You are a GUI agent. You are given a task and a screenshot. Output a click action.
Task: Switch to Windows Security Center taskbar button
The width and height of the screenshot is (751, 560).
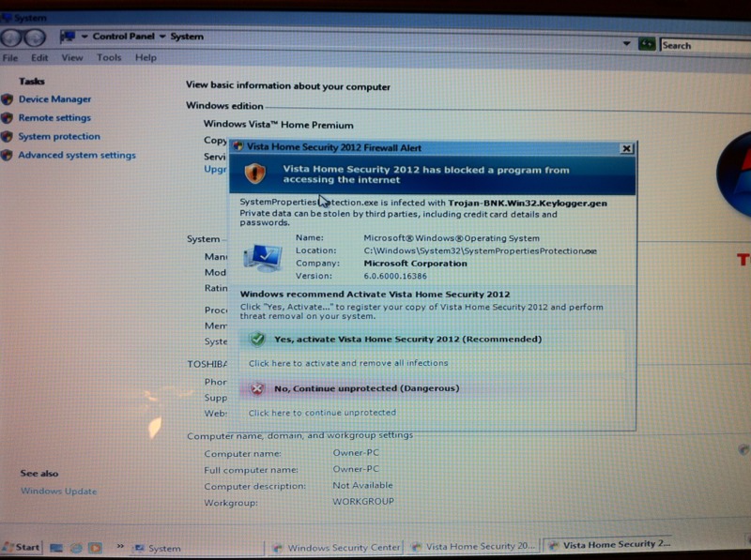(x=336, y=547)
